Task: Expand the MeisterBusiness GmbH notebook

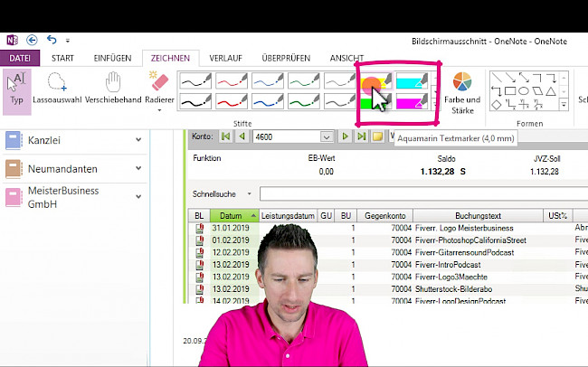Action: coord(138,197)
